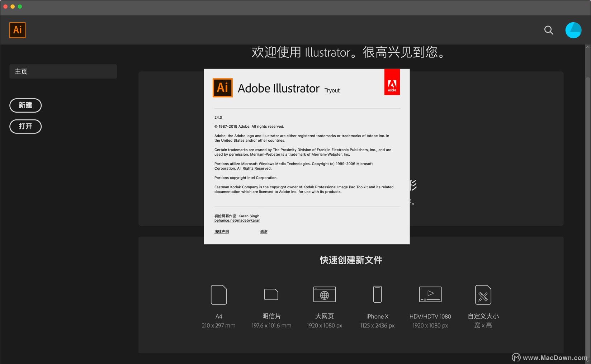This screenshot has height=364, width=591.
Task: Choose the postcard 明信片 preset icon
Action: coord(271,294)
